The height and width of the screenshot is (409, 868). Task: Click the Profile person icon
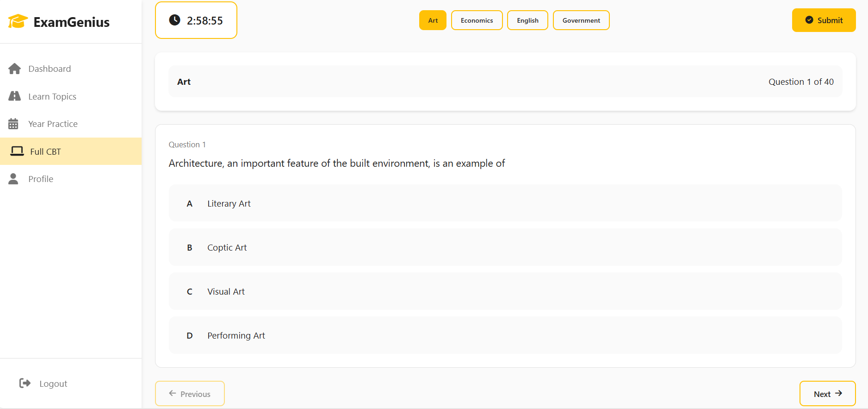(13, 179)
